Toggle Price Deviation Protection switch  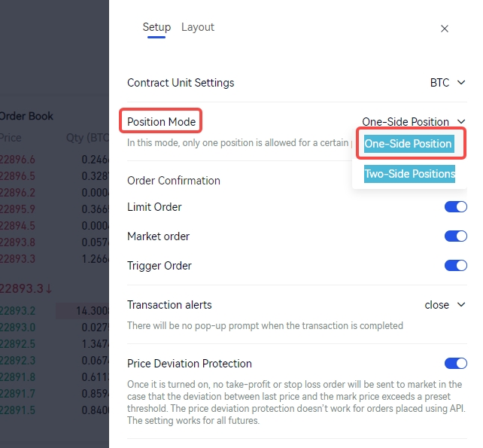click(x=456, y=364)
